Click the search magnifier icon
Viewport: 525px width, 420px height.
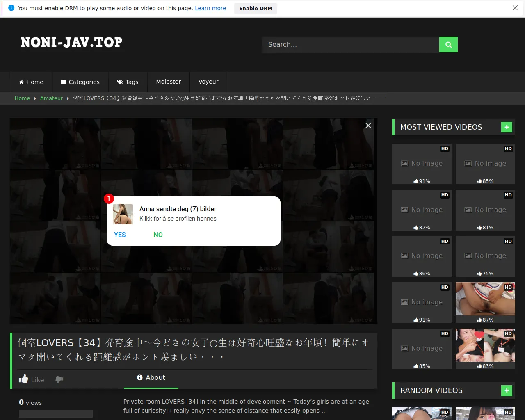[448, 44]
